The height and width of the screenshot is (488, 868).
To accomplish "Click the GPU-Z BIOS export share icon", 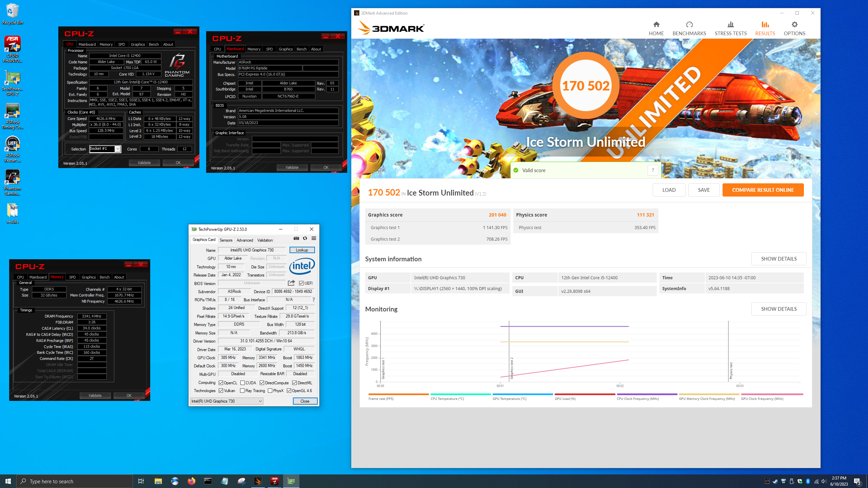I will pyautogui.click(x=291, y=283).
